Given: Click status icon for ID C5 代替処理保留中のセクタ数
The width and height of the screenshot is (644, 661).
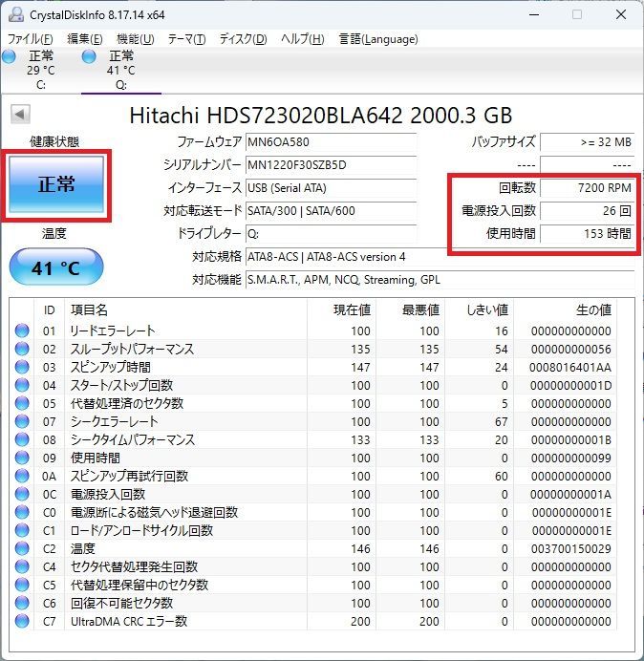Looking at the screenshot, I should point(22,585).
